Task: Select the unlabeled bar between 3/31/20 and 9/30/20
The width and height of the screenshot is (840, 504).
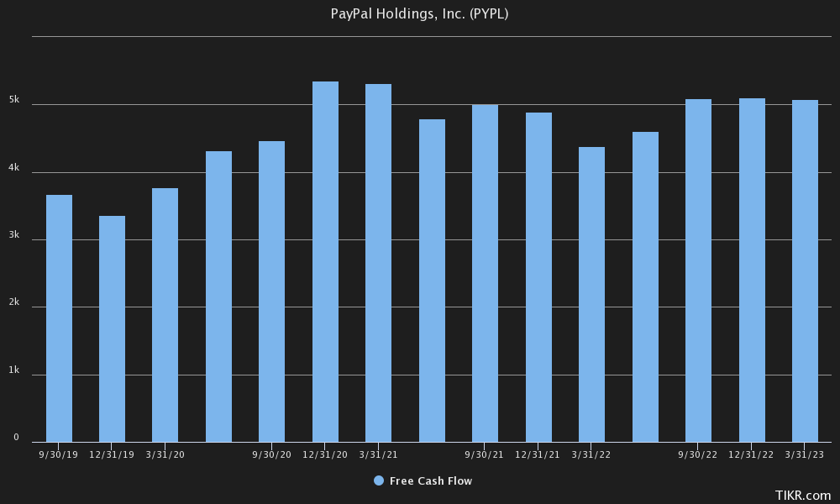Action: [218, 297]
